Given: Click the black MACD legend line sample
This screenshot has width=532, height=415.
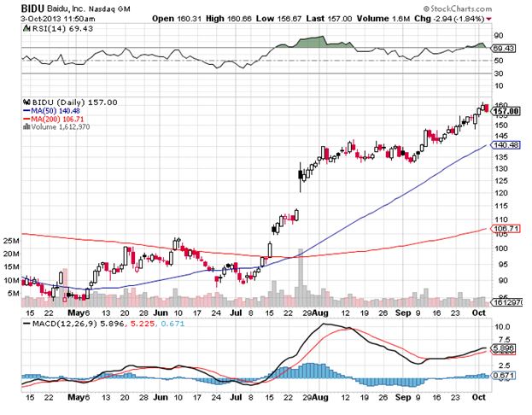Looking at the screenshot, I should point(26,324).
